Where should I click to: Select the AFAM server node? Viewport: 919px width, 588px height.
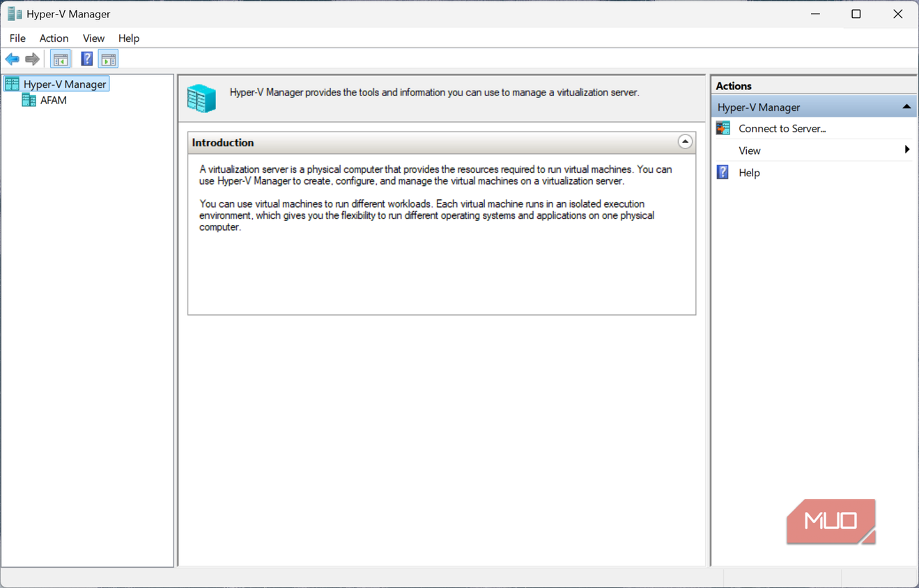(x=54, y=100)
